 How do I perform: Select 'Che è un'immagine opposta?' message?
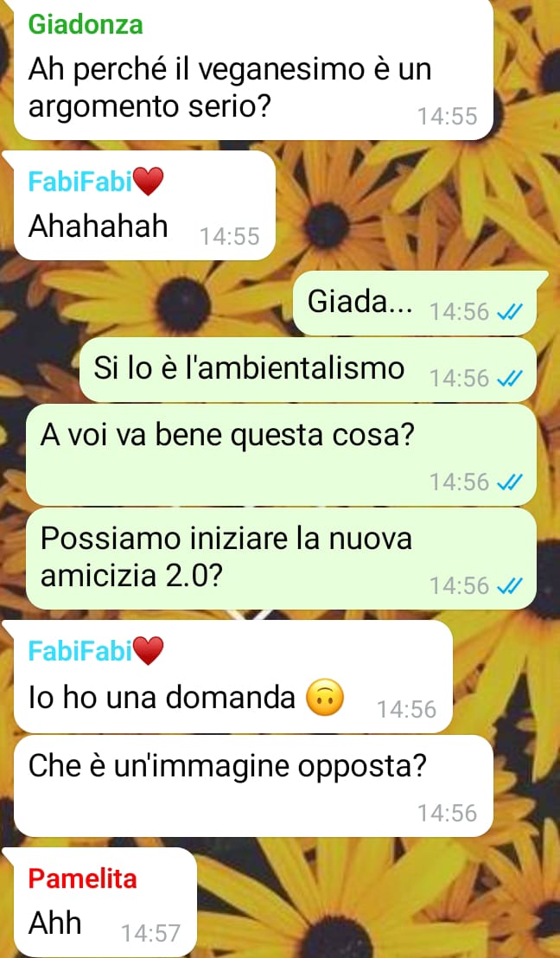click(x=253, y=786)
